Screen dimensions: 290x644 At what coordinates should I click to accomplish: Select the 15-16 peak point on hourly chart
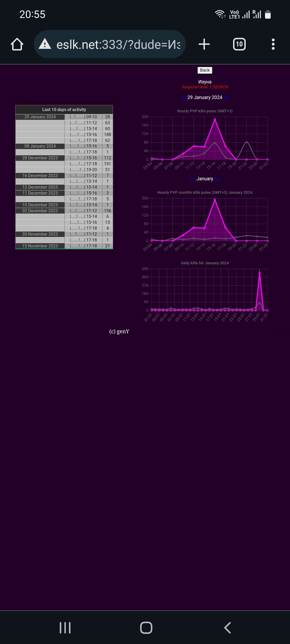(x=215, y=119)
